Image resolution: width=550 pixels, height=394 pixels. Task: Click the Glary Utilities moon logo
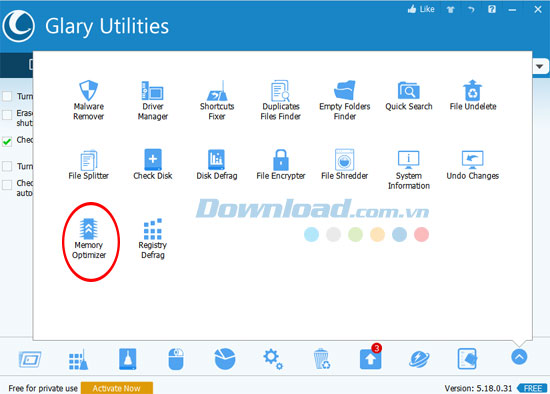tap(19, 26)
